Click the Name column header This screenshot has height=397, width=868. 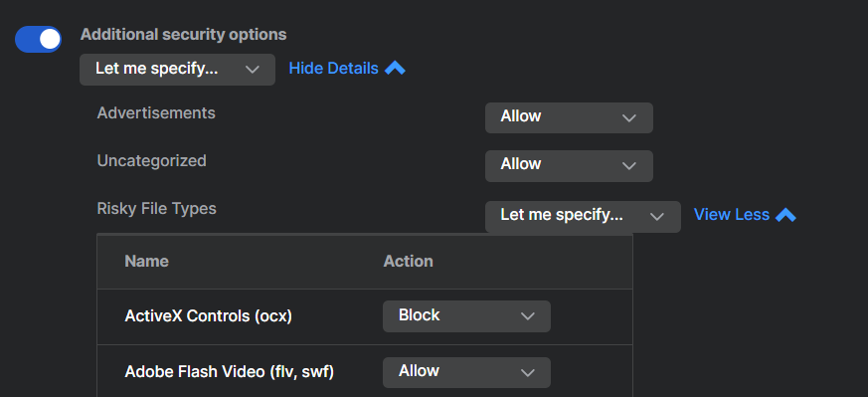point(147,261)
